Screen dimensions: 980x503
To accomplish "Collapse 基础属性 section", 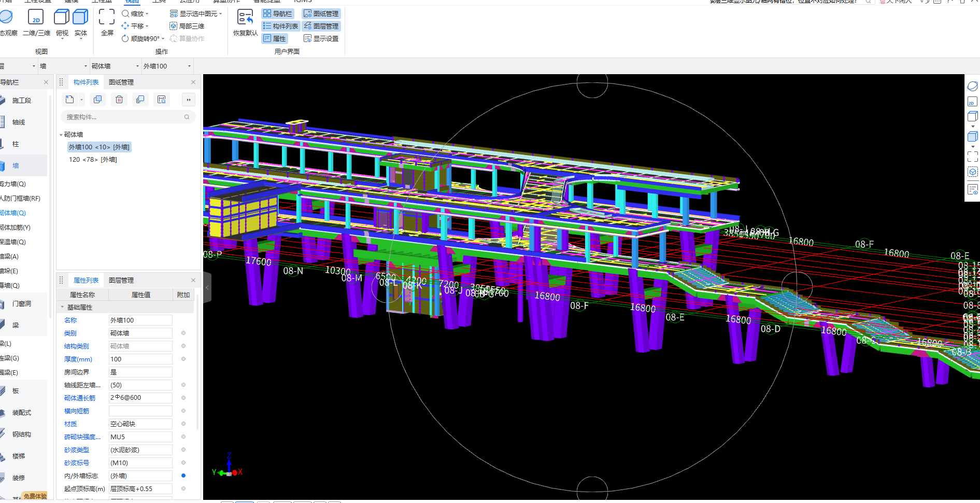I will coord(62,307).
